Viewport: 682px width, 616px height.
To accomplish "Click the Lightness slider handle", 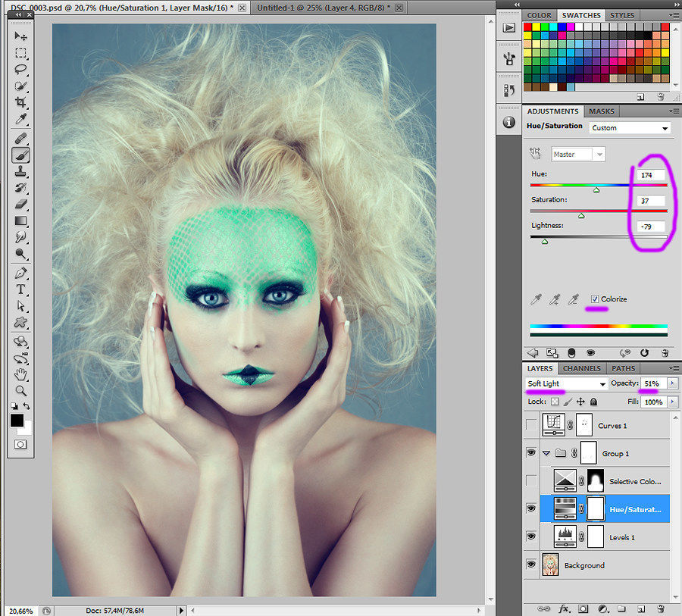I will [x=545, y=242].
